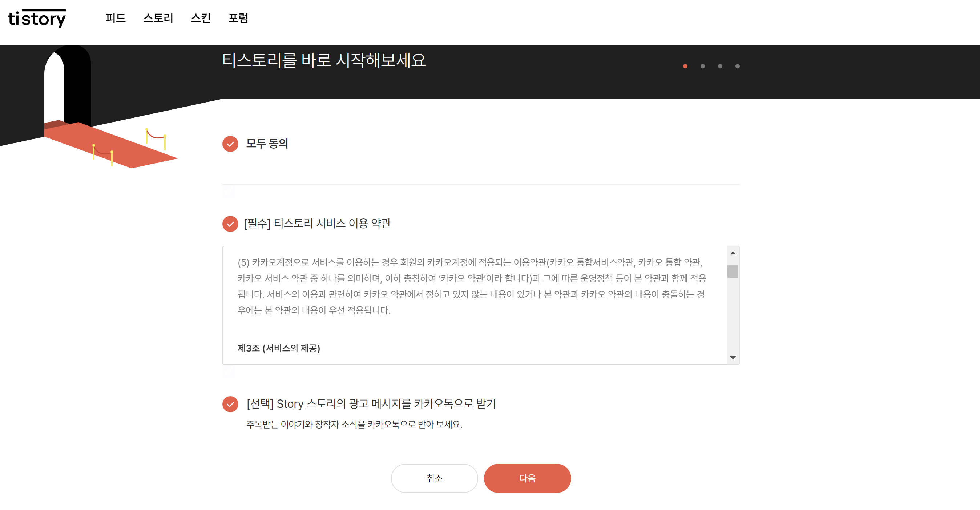
Task: Click the 티스토리를 바로 시작해보세요 title
Action: (324, 60)
